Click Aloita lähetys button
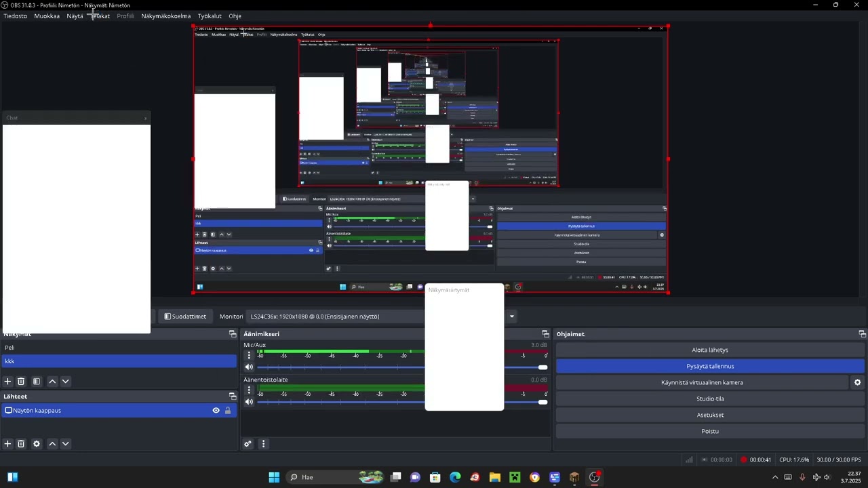The image size is (868, 488). point(710,350)
